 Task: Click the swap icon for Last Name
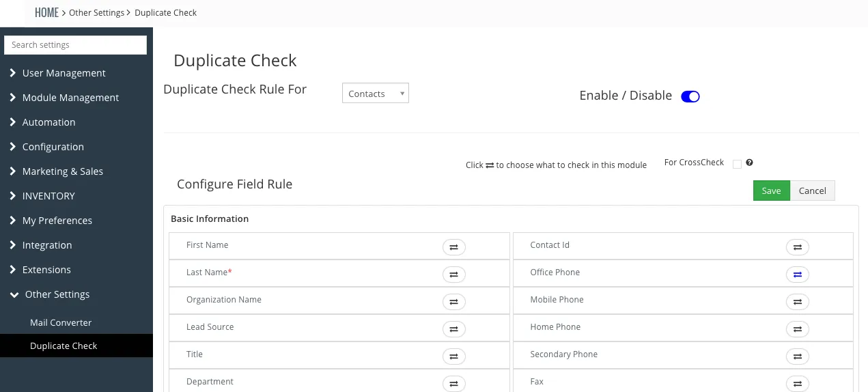point(453,275)
